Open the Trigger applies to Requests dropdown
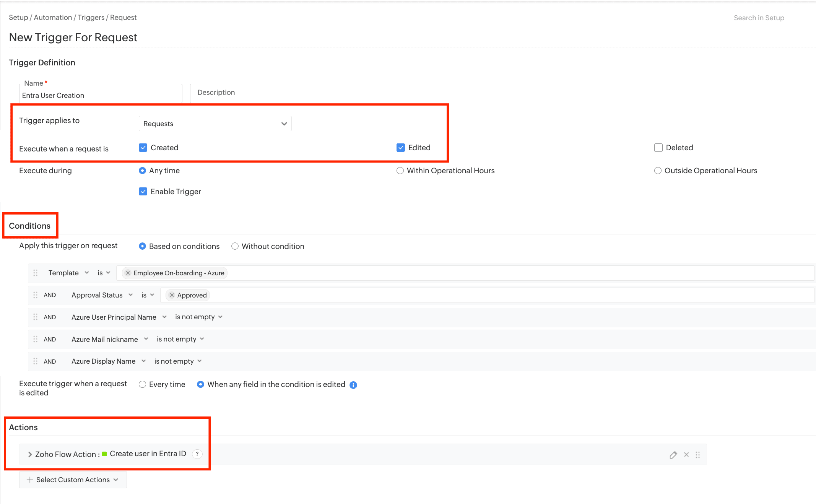816x504 pixels. 215,124
